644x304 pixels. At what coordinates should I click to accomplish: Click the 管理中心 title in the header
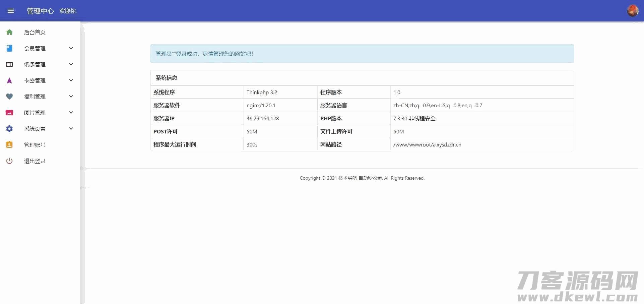40,11
